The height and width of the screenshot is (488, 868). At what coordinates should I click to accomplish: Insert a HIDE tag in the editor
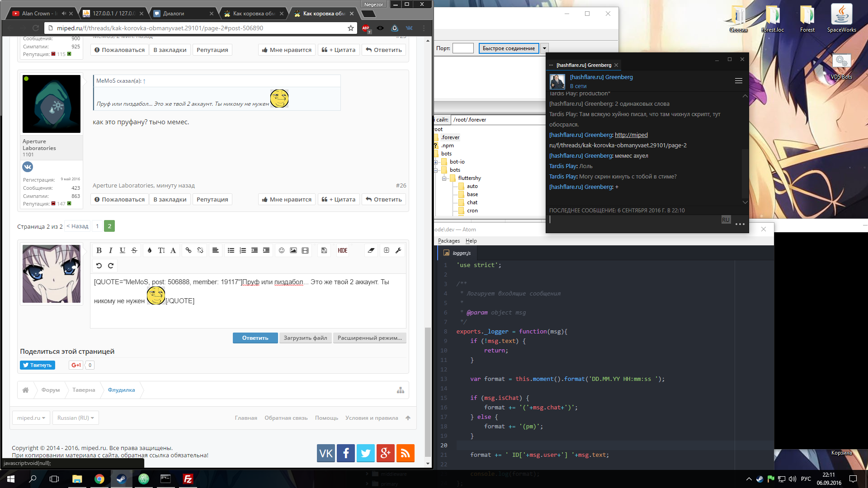pos(343,250)
